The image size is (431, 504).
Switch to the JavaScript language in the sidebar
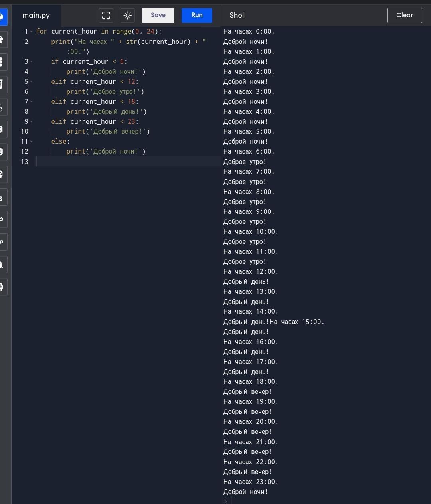(3, 198)
